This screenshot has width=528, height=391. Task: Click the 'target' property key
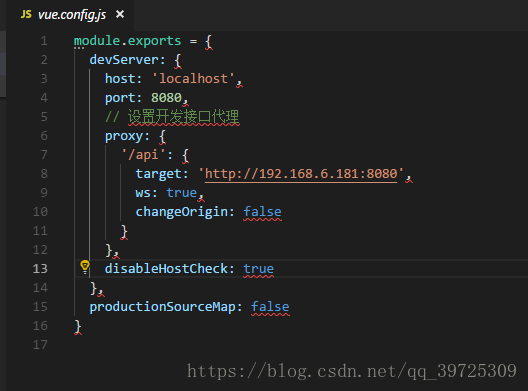point(158,174)
